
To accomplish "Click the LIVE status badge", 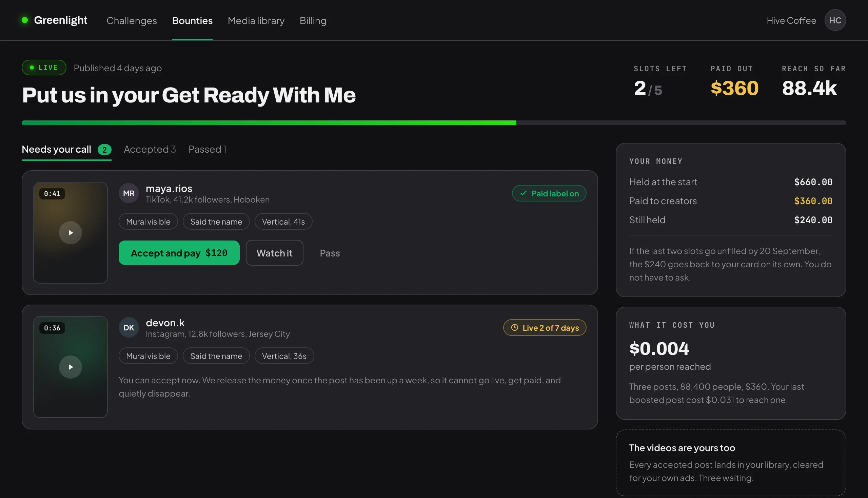I will tap(44, 68).
